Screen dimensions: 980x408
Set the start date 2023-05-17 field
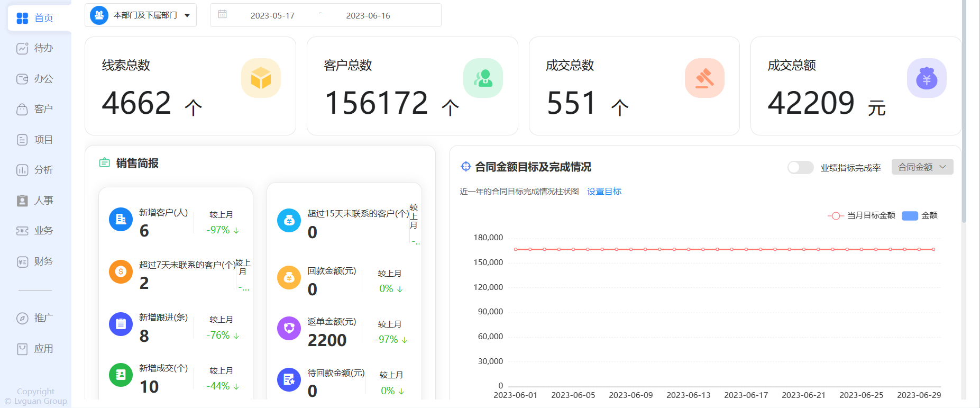point(272,15)
